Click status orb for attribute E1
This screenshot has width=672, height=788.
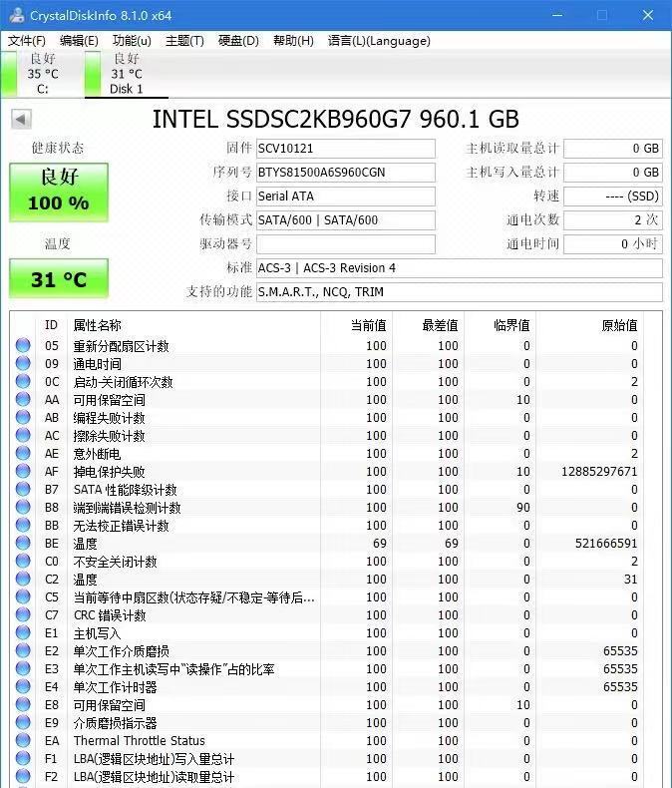(23, 632)
